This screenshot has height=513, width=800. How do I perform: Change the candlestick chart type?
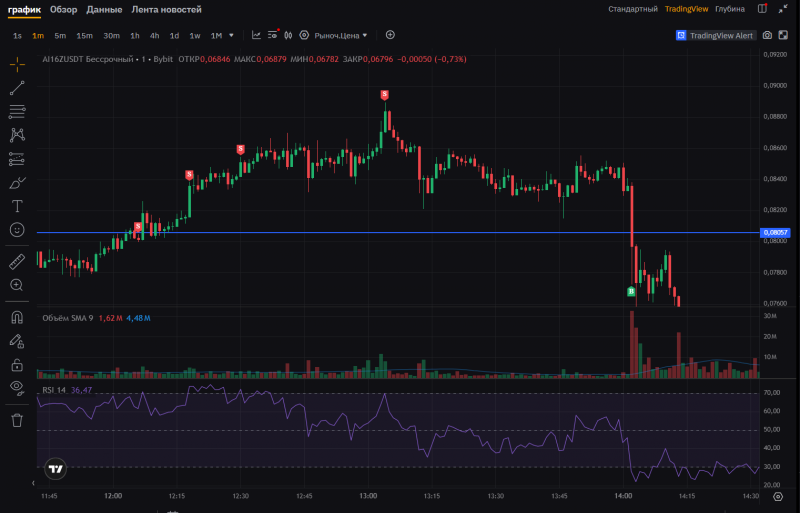click(x=288, y=35)
